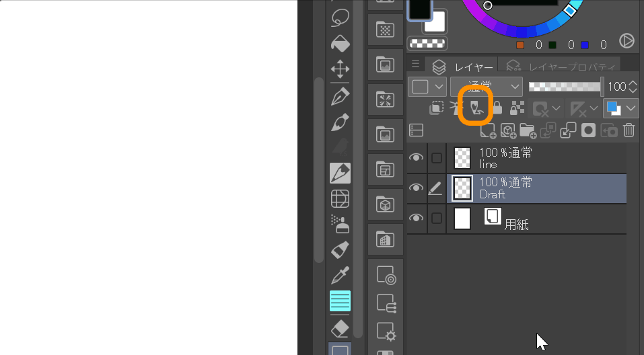Select the 用紙 layer name

516,225
